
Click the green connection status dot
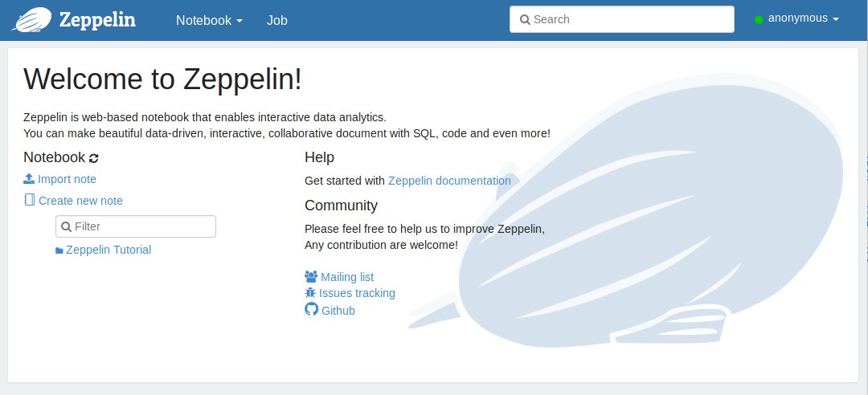(x=759, y=19)
